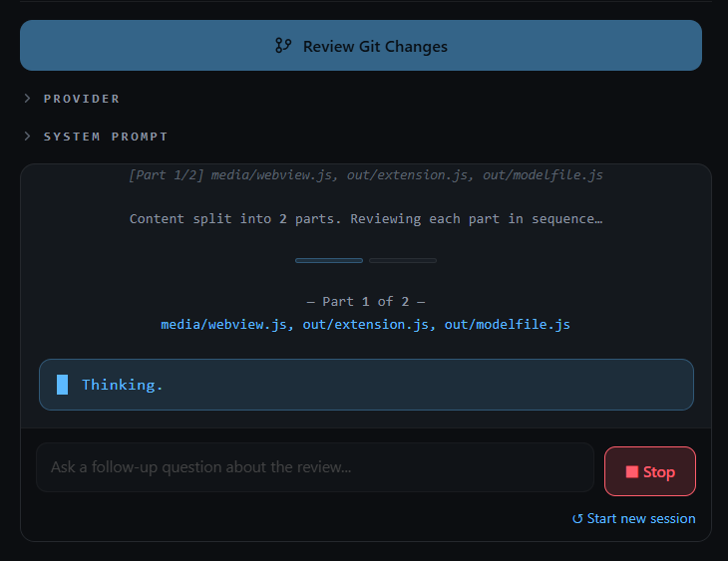Select the '— Part 1 of 2 —' heading
The image size is (728, 561).
[x=366, y=302]
